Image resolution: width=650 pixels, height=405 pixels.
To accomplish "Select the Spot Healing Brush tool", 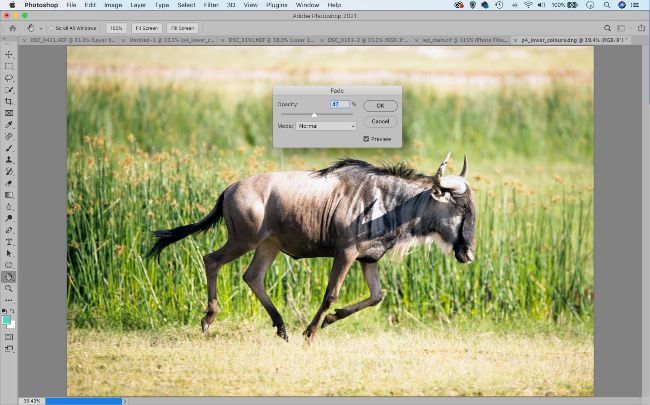I will click(x=9, y=136).
